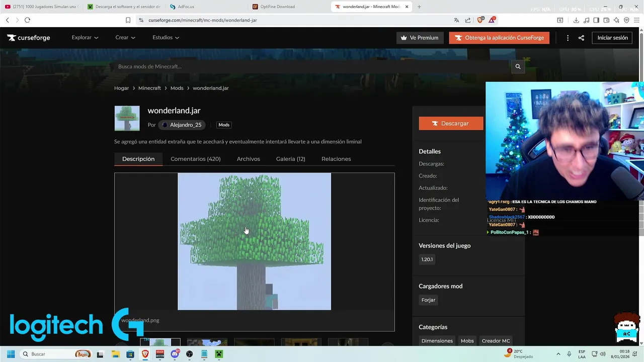Click the browser address bar URL

point(203,20)
